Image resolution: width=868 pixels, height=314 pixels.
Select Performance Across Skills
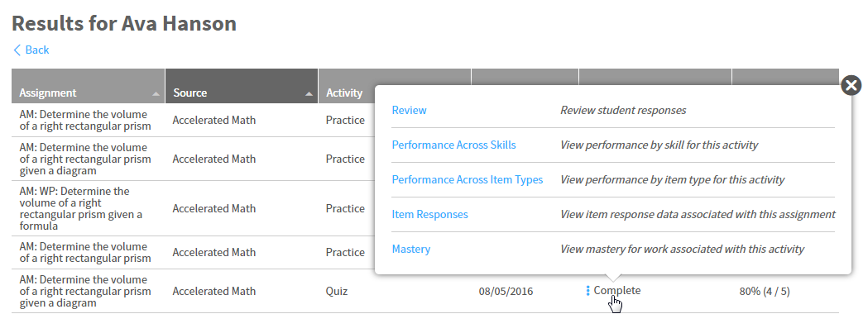[454, 145]
